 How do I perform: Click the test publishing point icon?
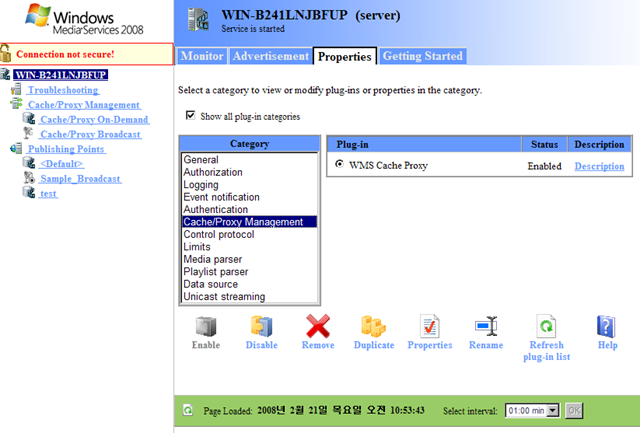[29, 192]
